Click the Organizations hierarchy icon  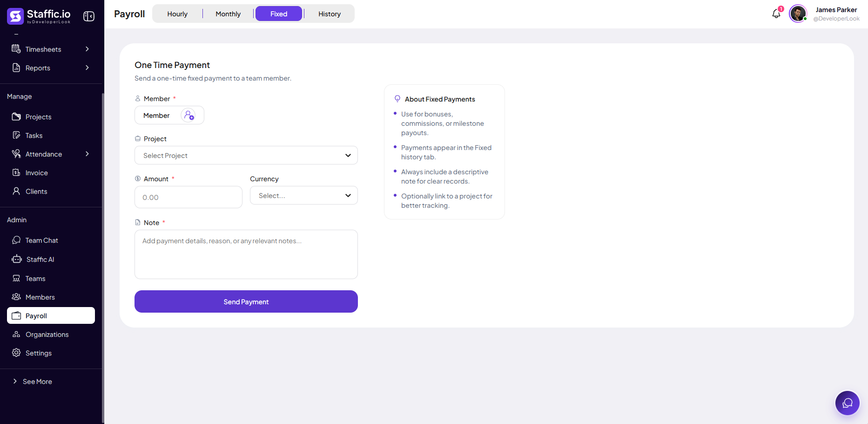[x=16, y=334]
